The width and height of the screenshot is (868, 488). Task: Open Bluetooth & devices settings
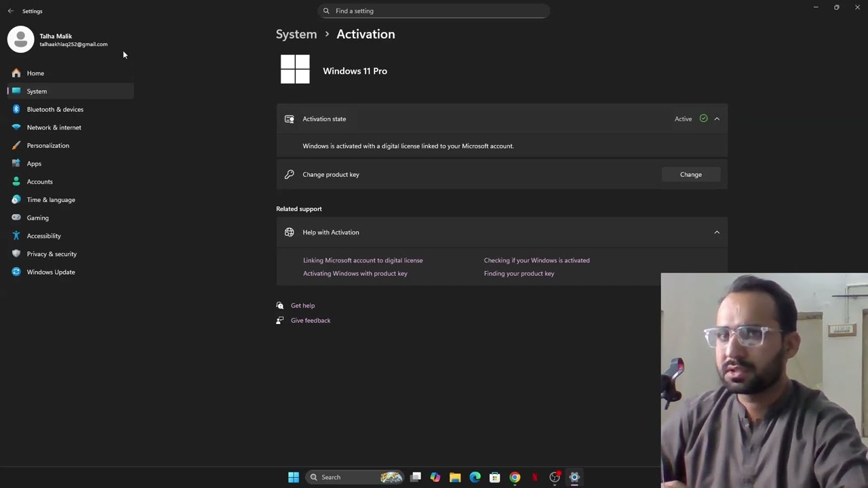coord(71,109)
